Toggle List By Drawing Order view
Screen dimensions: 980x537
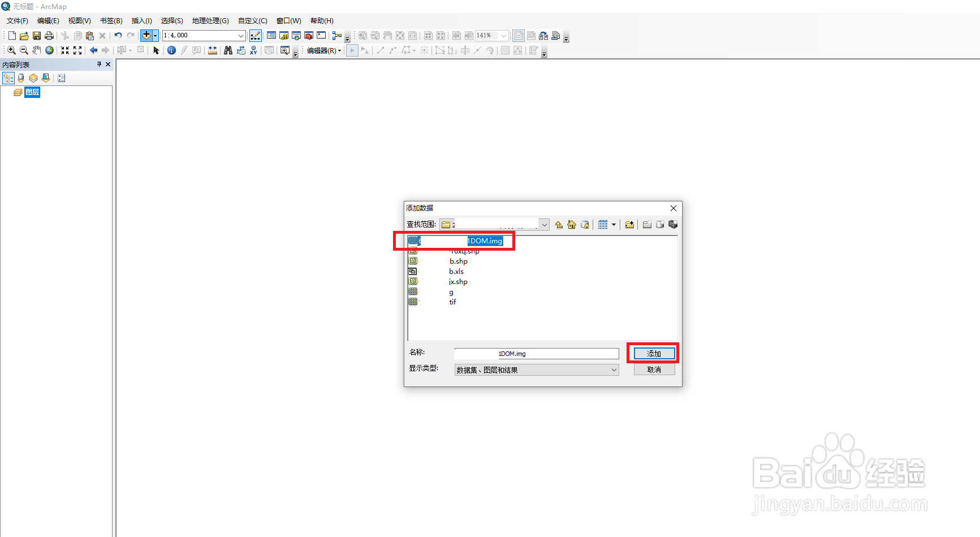tap(8, 78)
